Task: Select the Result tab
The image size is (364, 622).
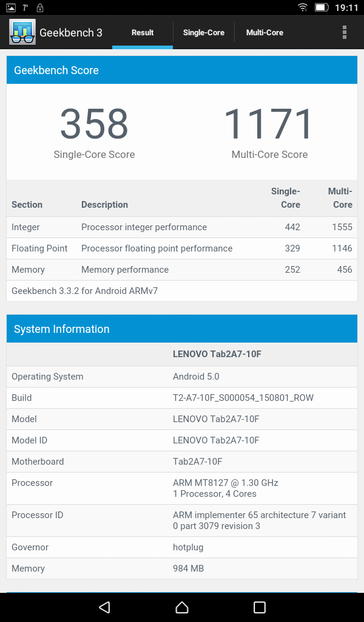Action: pyautogui.click(x=143, y=33)
